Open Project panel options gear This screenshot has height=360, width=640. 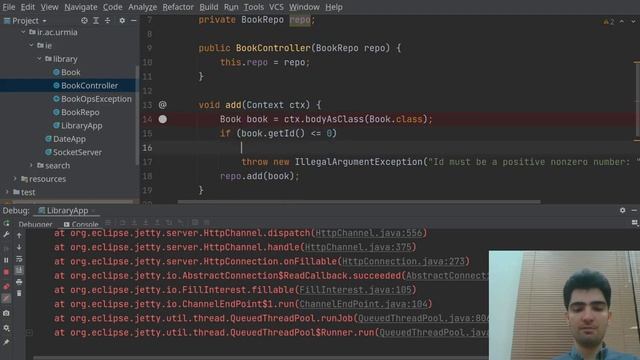pos(122,20)
